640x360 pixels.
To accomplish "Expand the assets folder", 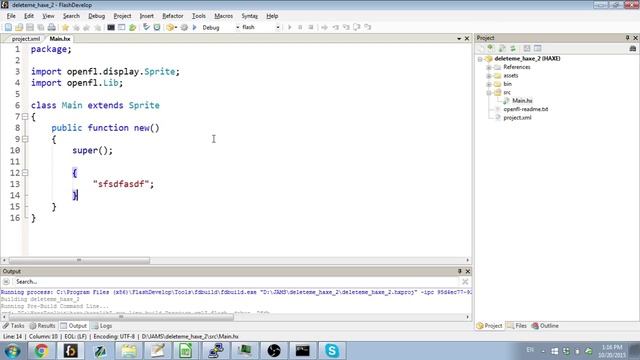I will click(489, 76).
